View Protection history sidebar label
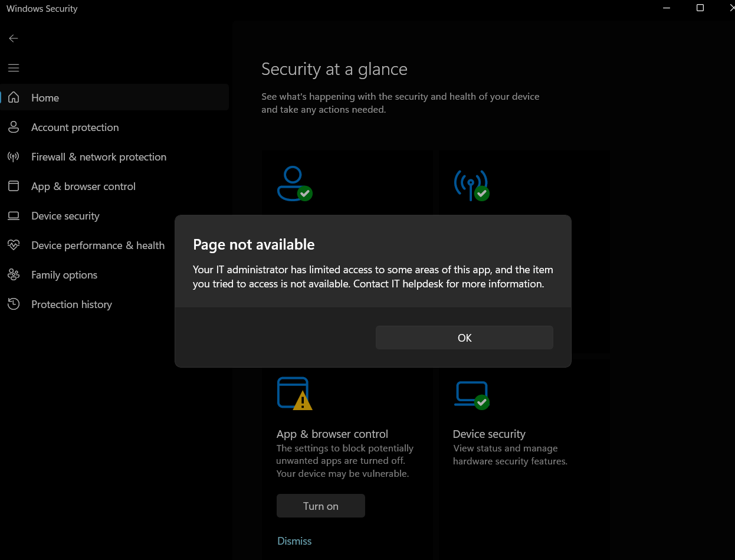 coord(71,304)
